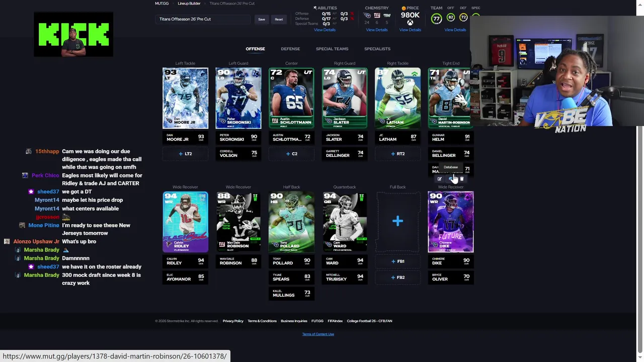Open the FUT.GG footer link
The height and width of the screenshot is (362, 644).
[x=317, y=321]
